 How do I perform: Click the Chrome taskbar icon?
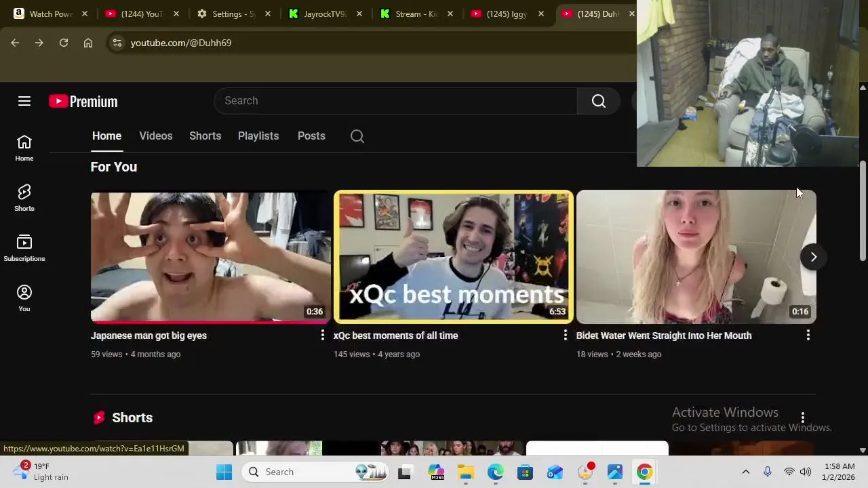[x=645, y=472]
